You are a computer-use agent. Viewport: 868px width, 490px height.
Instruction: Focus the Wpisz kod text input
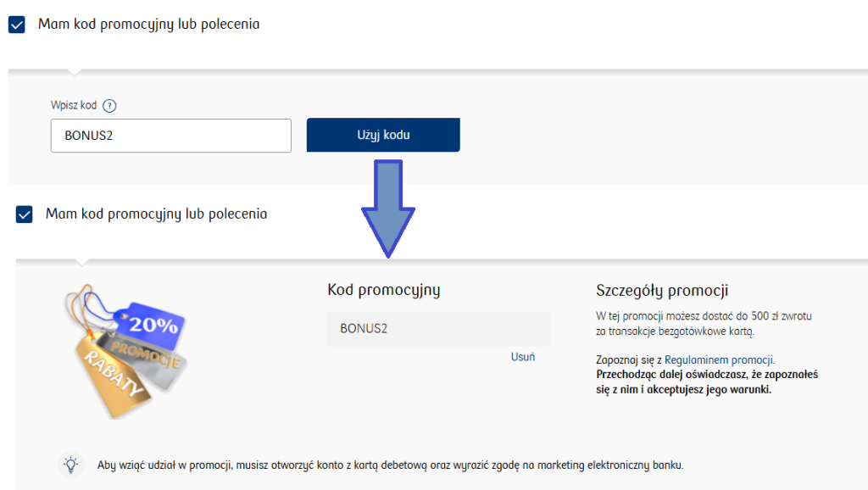(170, 136)
